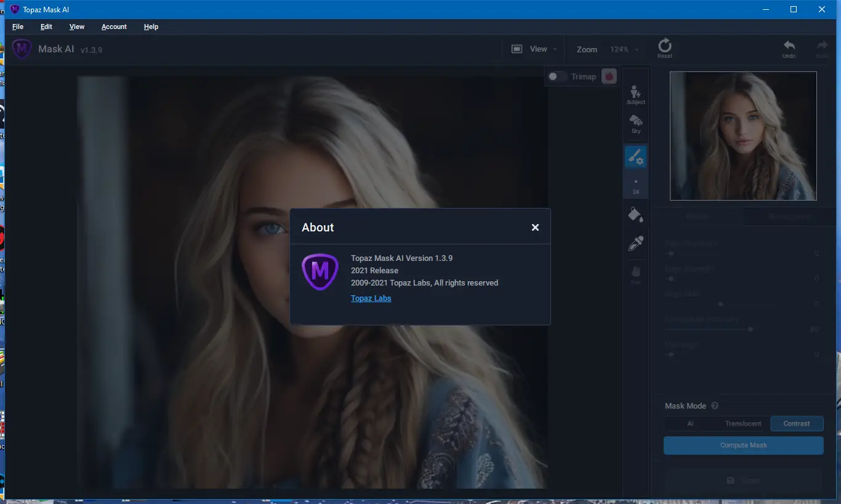Open the brush size 24 picker
This screenshot has height=504, width=841.
pos(636,185)
